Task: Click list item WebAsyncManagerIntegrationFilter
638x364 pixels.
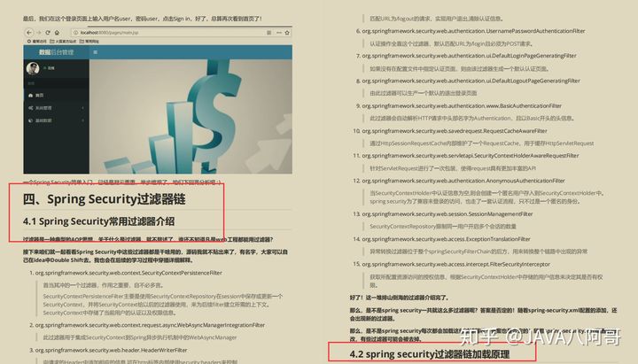Action: point(150,325)
